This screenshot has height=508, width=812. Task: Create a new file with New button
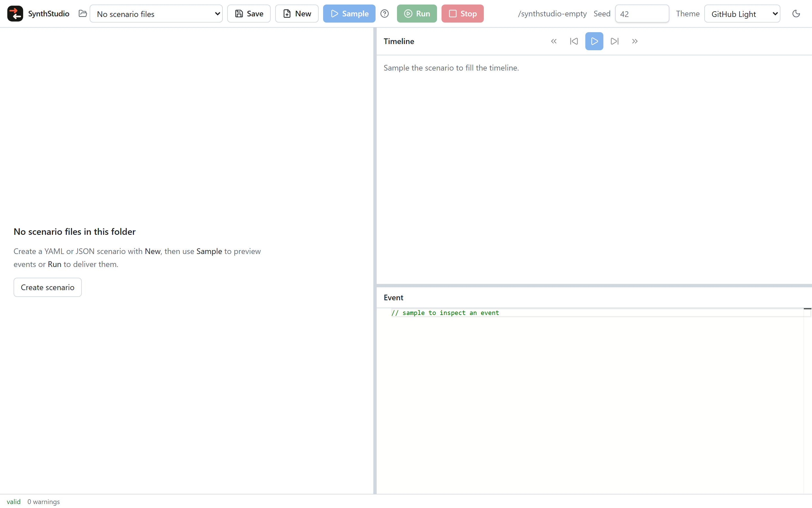coord(297,14)
